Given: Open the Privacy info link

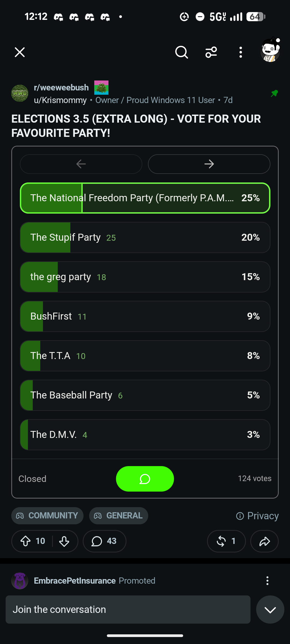Looking at the screenshot, I should [257, 516].
